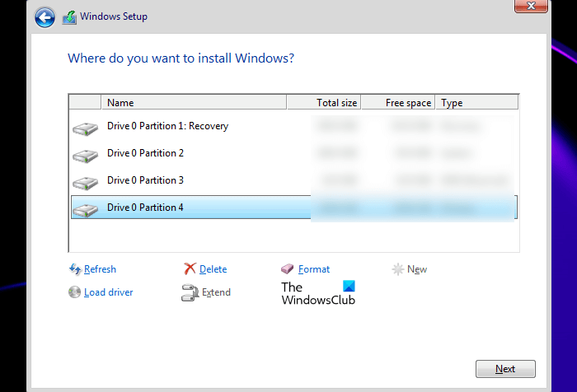Open the Load driver link
577x392 pixels.
[x=108, y=292]
